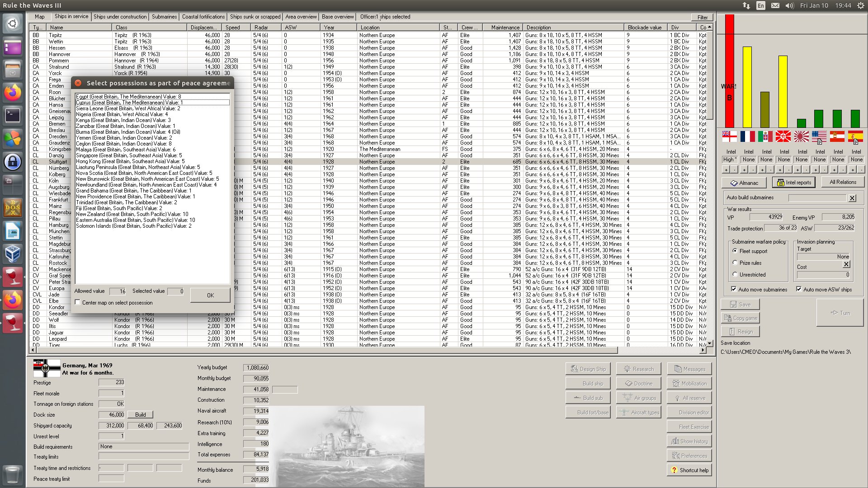The width and height of the screenshot is (868, 488).
Task: Open the Almanac
Action: tap(744, 183)
